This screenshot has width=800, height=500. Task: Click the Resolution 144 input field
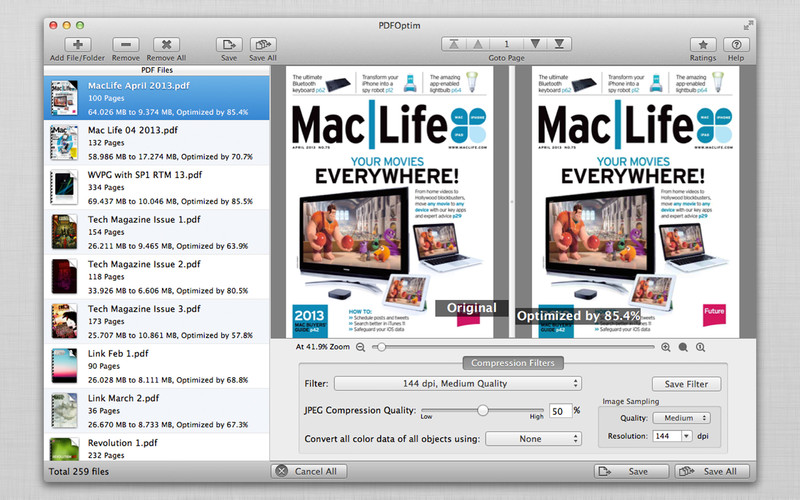tap(667, 436)
